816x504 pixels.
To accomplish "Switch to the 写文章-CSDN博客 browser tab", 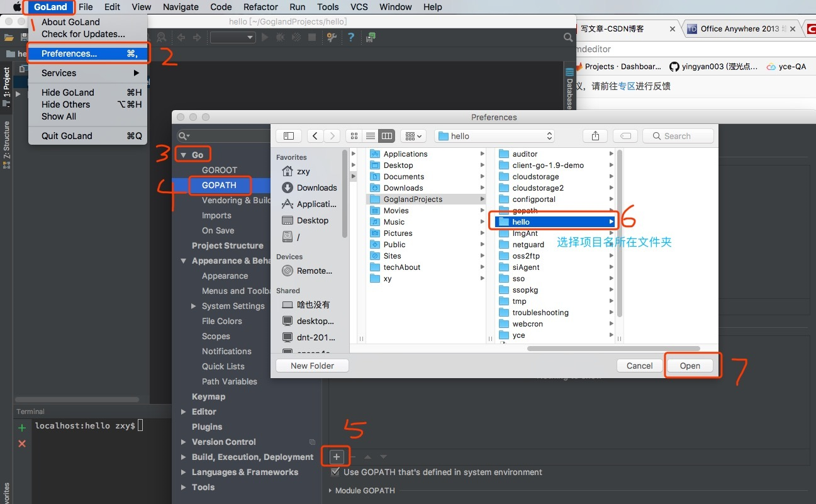I will point(623,29).
